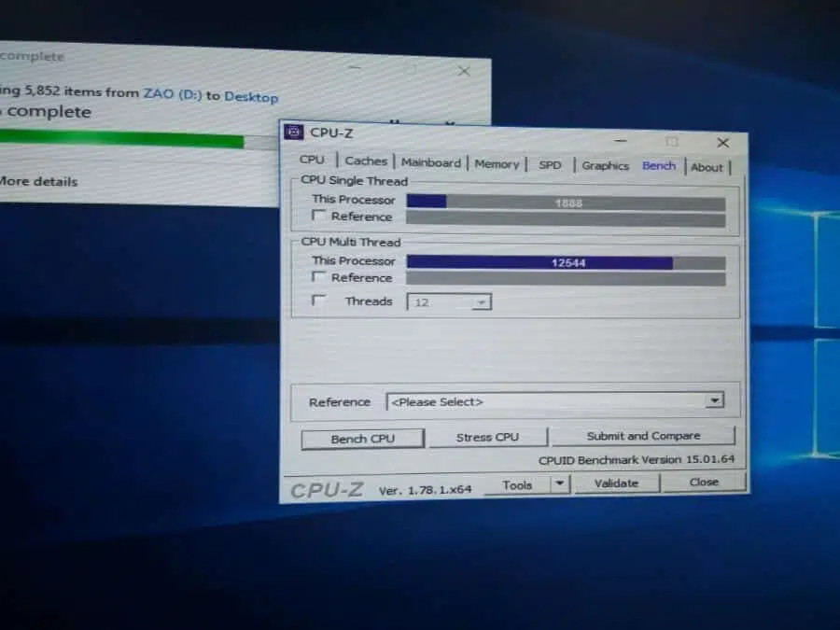
Task: Open the Mainboard tab
Action: pyautogui.click(x=430, y=162)
